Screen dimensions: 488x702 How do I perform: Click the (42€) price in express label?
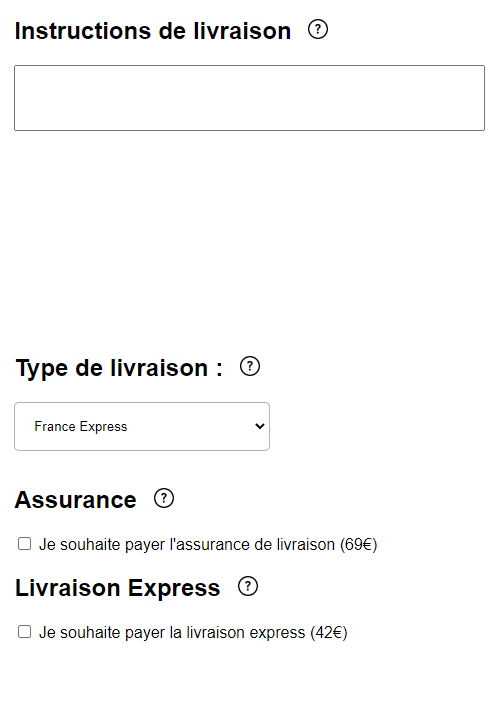[329, 633]
